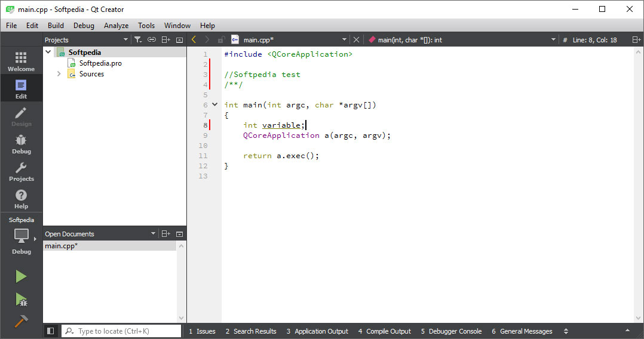Click the filter tree icon in Projects panel
This screenshot has width=644, height=339.
pos(137,40)
